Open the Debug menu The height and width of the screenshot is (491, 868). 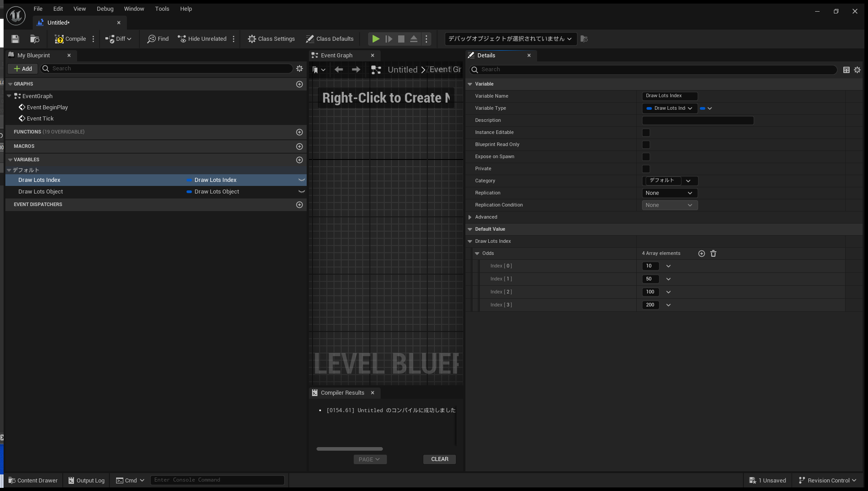[x=105, y=9]
